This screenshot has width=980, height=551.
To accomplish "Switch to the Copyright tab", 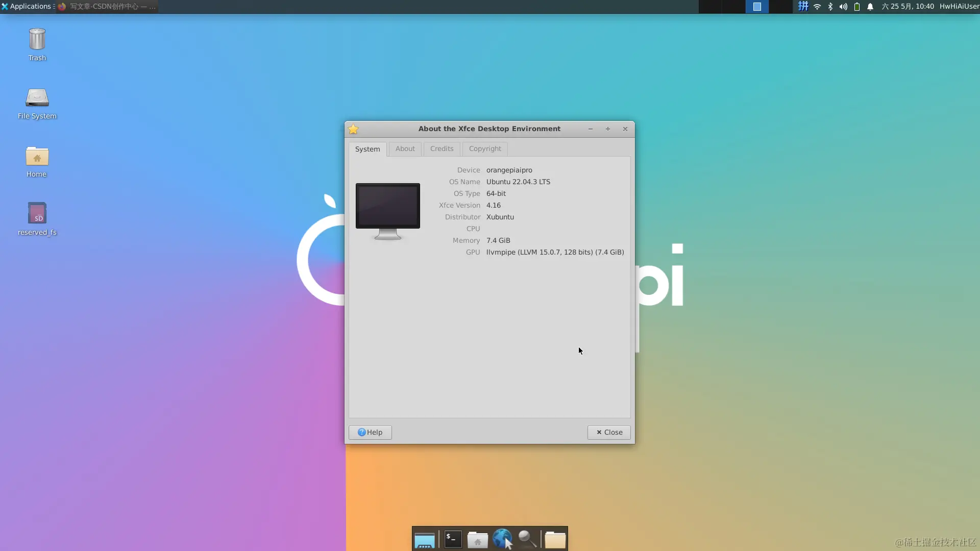I will (x=485, y=149).
